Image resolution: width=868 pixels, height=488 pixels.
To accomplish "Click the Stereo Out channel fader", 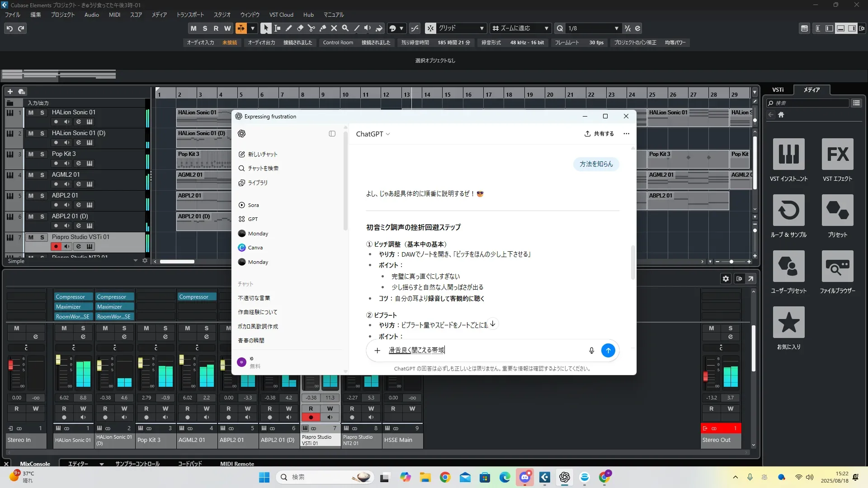I will tap(705, 376).
